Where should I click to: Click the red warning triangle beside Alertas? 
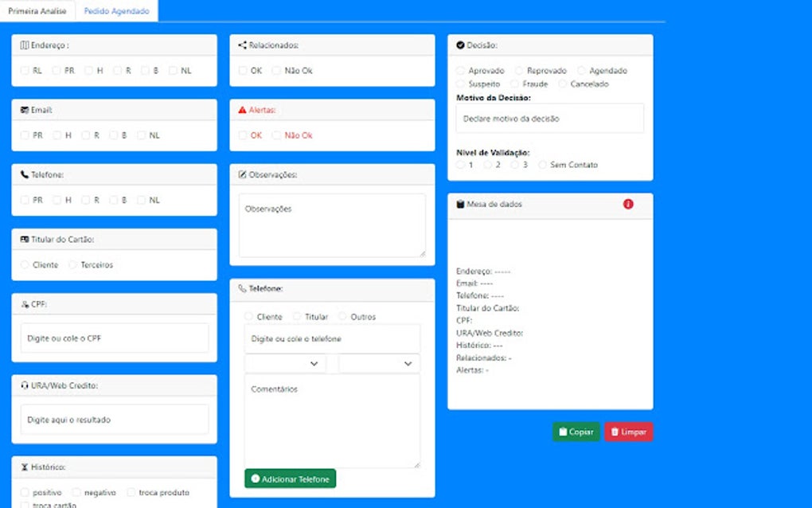coord(242,110)
